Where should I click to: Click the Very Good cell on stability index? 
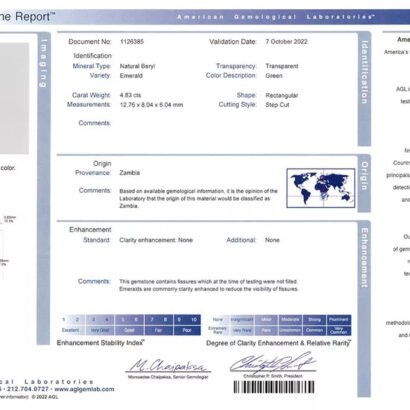click(100, 330)
